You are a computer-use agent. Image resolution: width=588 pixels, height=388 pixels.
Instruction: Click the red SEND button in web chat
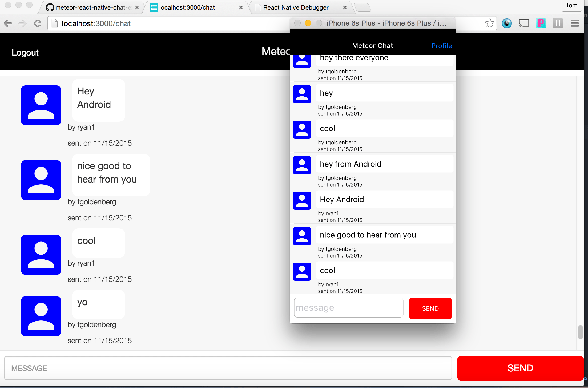point(520,368)
